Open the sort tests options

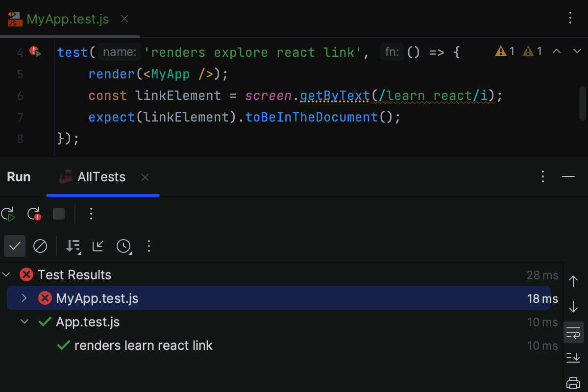coord(73,246)
